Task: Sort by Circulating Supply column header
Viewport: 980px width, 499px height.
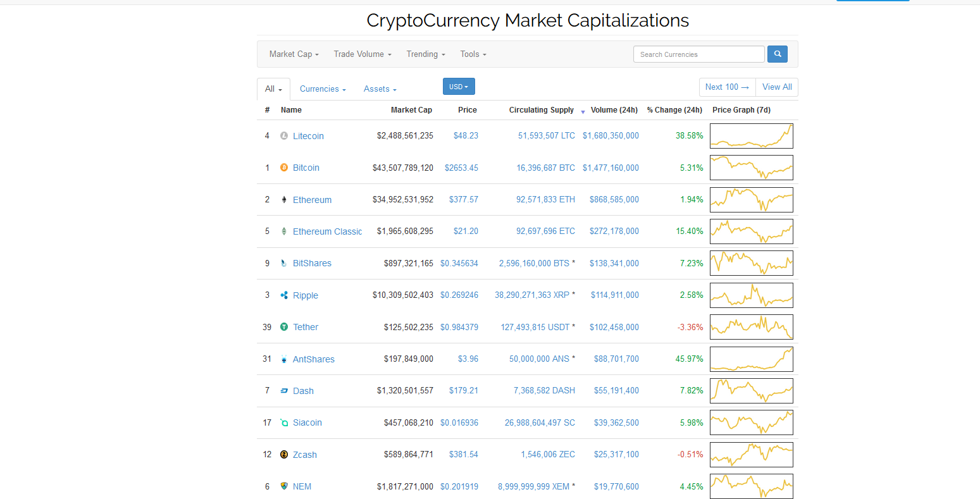Action: click(542, 109)
